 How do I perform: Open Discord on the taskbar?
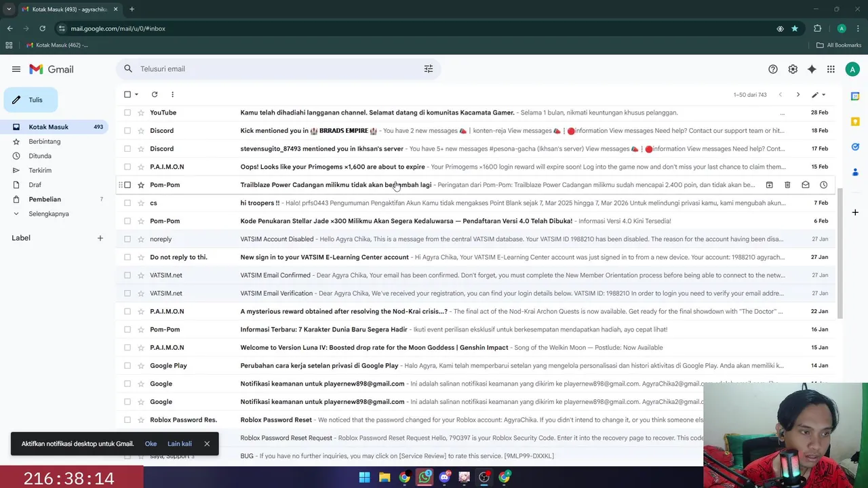coord(444,477)
